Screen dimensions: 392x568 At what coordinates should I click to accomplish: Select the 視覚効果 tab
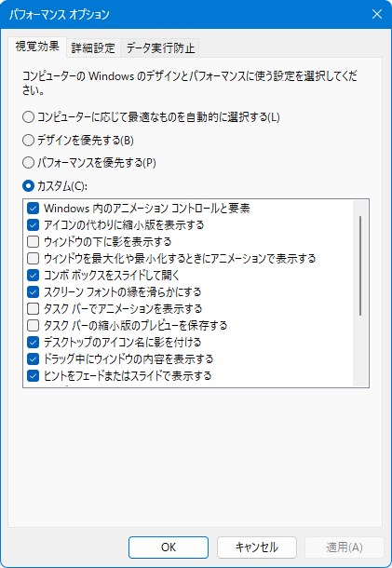tap(37, 47)
